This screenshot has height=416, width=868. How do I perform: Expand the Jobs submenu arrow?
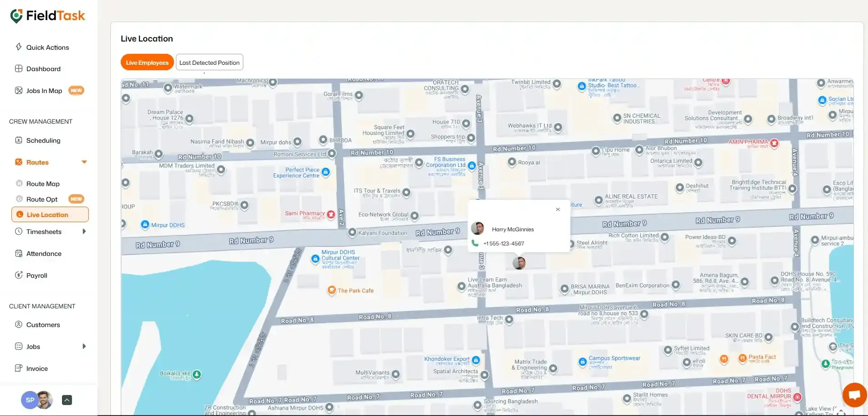84,346
